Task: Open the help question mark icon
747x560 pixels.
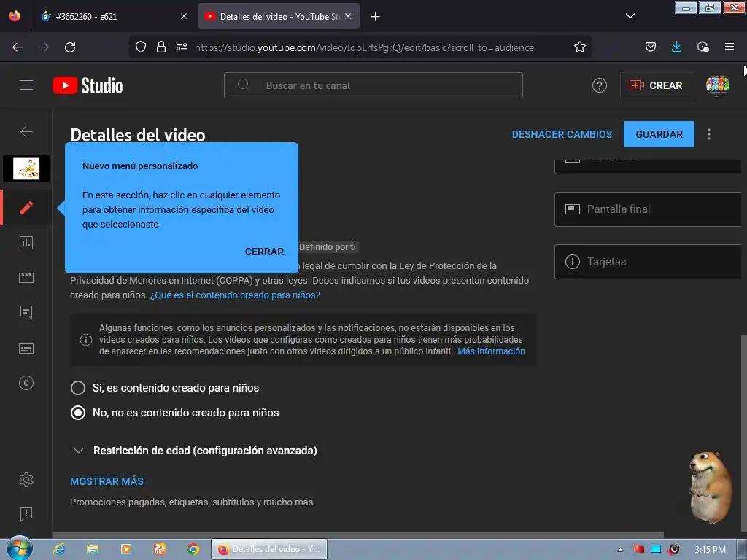Action: 600,86
